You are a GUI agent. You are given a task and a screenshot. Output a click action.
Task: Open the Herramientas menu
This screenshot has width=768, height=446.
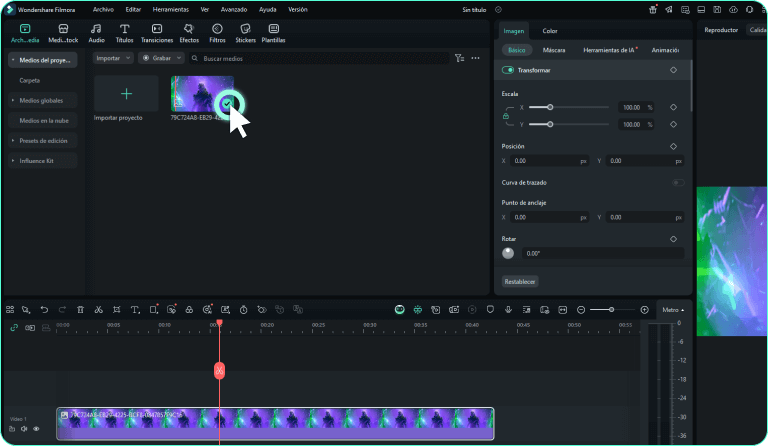[170, 9]
